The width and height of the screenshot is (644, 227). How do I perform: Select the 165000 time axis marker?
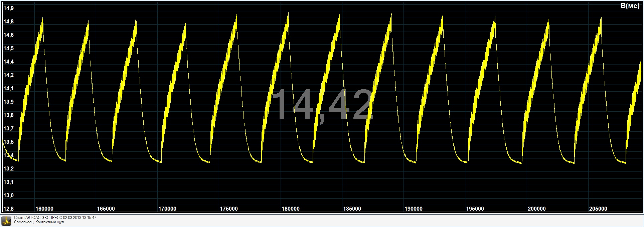tap(106, 209)
